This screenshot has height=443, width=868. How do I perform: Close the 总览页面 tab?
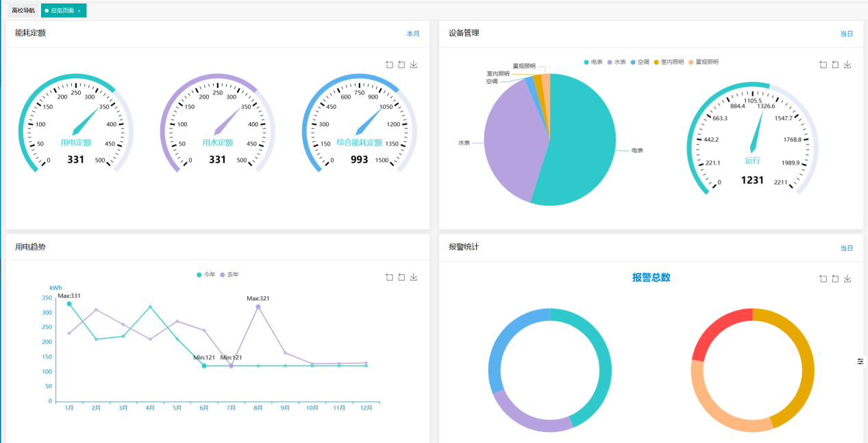[x=79, y=11]
